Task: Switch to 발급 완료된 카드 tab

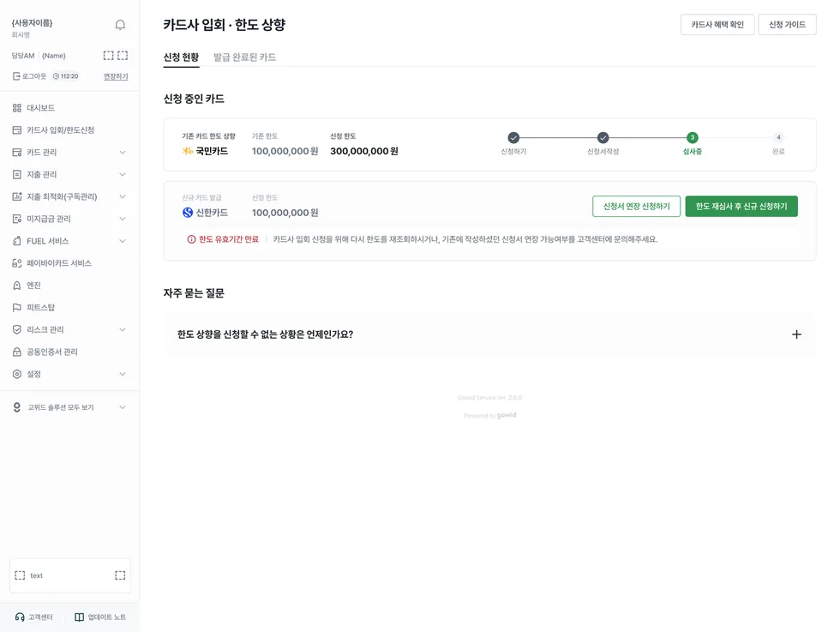Action: click(x=245, y=57)
